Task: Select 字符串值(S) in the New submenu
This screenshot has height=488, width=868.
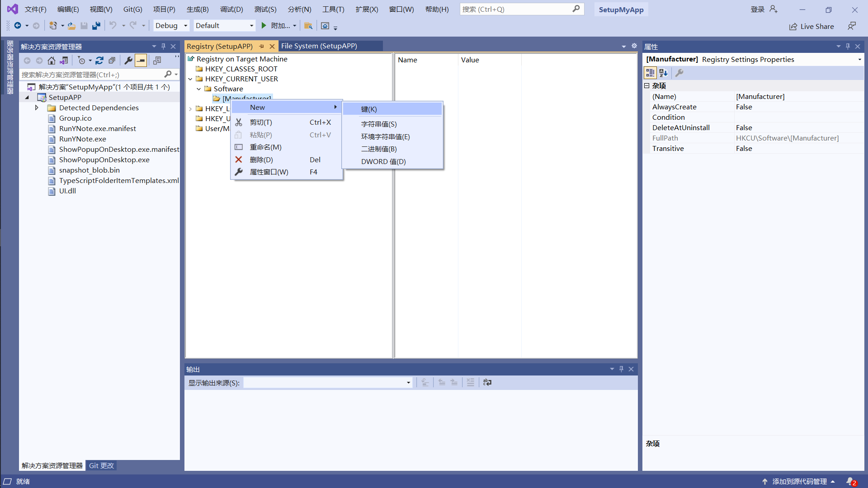Action: [379, 124]
